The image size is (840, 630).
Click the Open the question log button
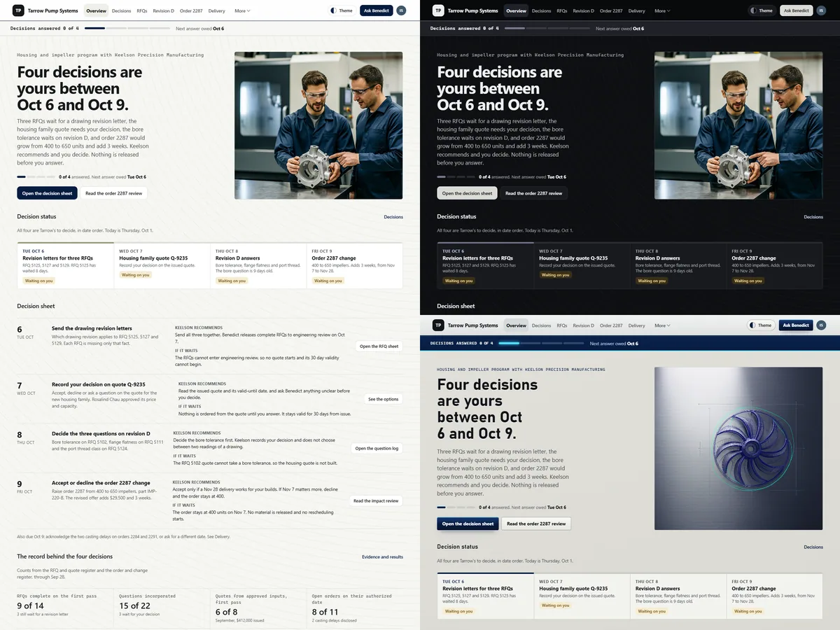pos(377,449)
